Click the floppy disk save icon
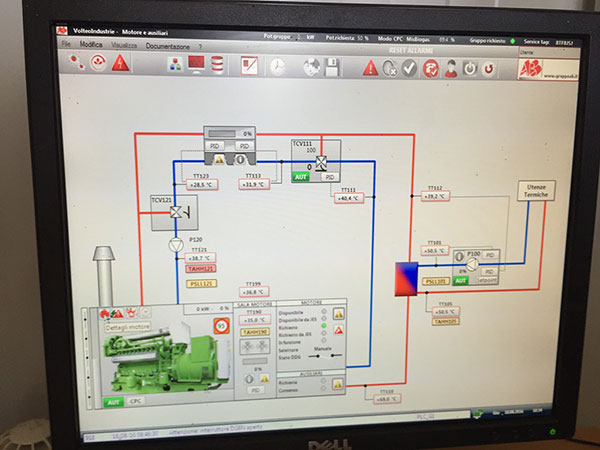Viewport: 600px width, 450px height. [x=333, y=68]
